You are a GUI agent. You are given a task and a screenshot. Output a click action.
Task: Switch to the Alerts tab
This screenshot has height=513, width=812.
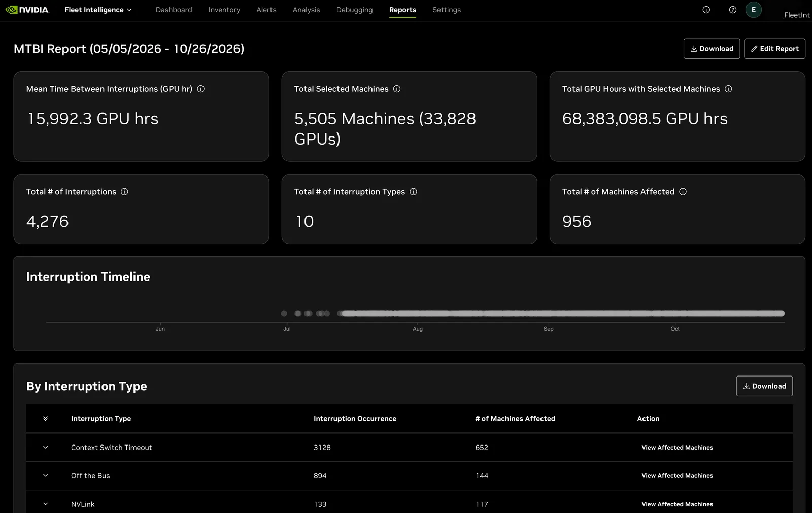pos(266,10)
